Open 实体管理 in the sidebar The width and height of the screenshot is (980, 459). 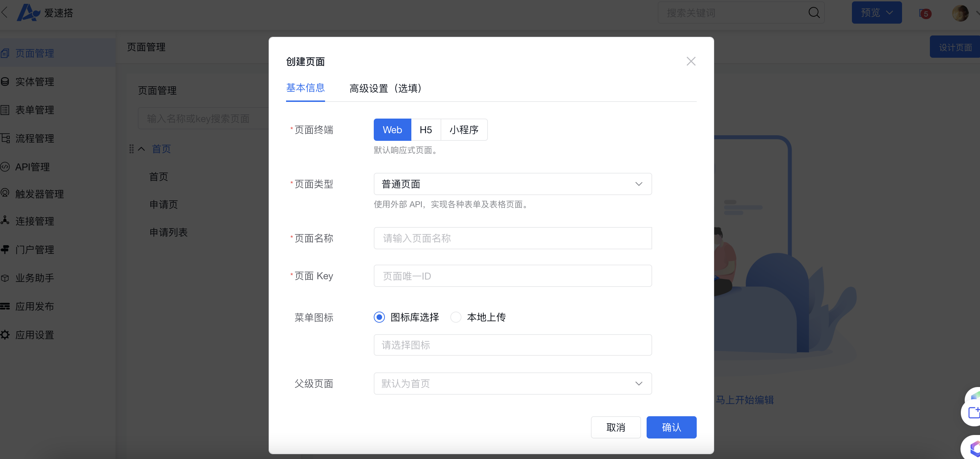(34, 81)
